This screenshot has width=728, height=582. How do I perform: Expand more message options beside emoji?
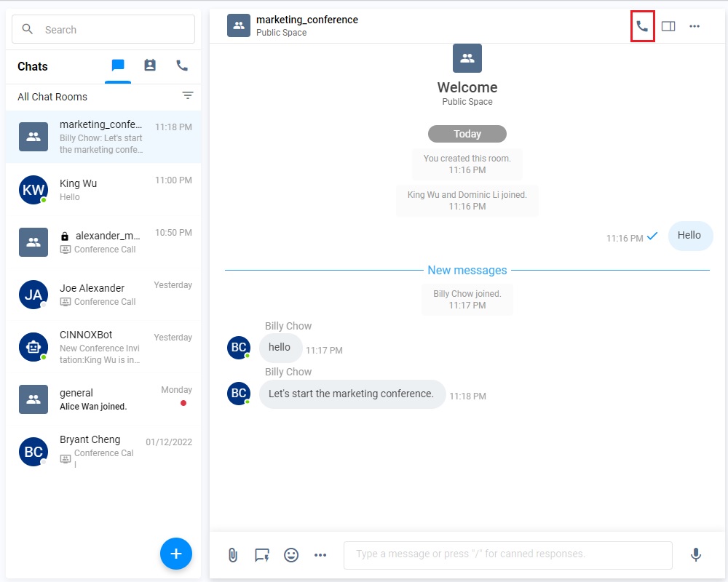(320, 555)
